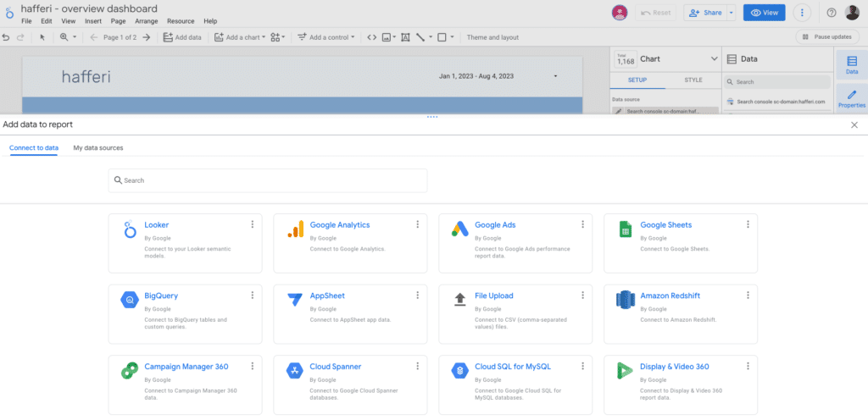Click the Reset button

click(655, 13)
